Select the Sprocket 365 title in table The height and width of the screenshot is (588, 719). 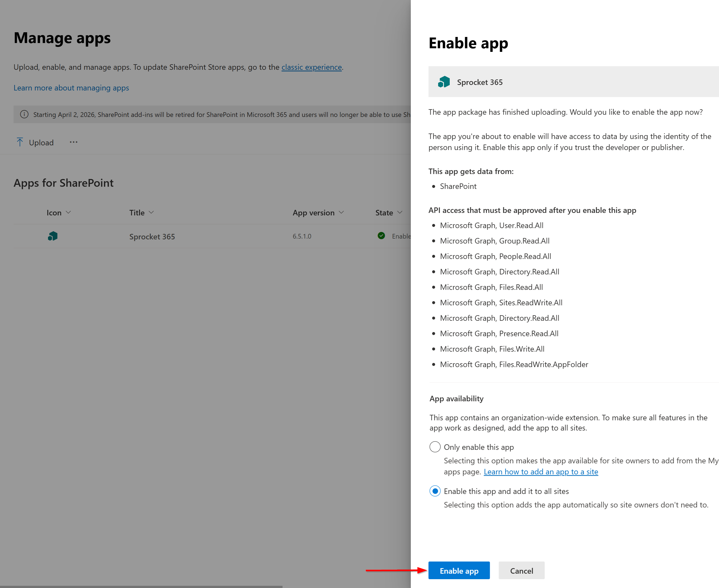pyautogui.click(x=152, y=236)
